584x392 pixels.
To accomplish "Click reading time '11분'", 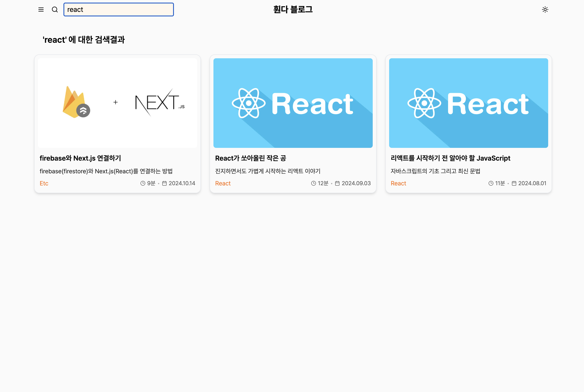I will 500,183.
